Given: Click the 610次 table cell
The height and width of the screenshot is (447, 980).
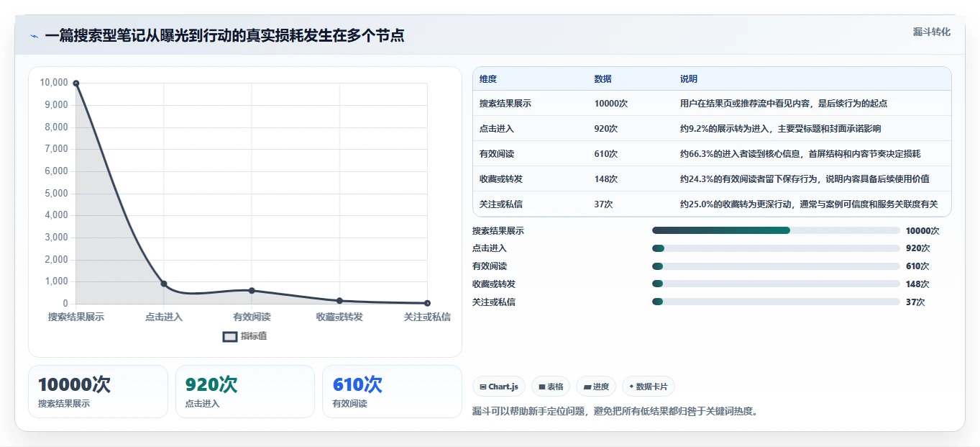Looking at the screenshot, I should tap(606, 154).
